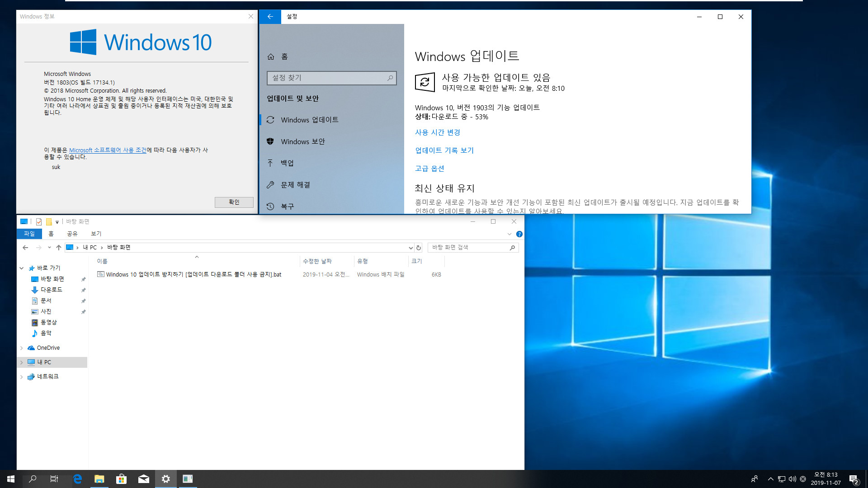
Task: Open address bar history dropdown
Action: pyautogui.click(x=410, y=248)
